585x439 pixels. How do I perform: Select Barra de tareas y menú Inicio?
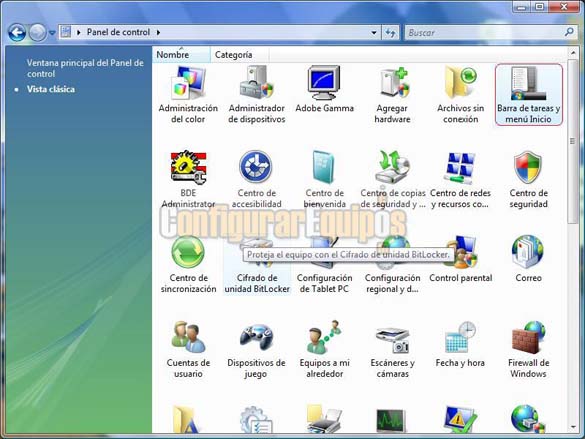(x=528, y=95)
